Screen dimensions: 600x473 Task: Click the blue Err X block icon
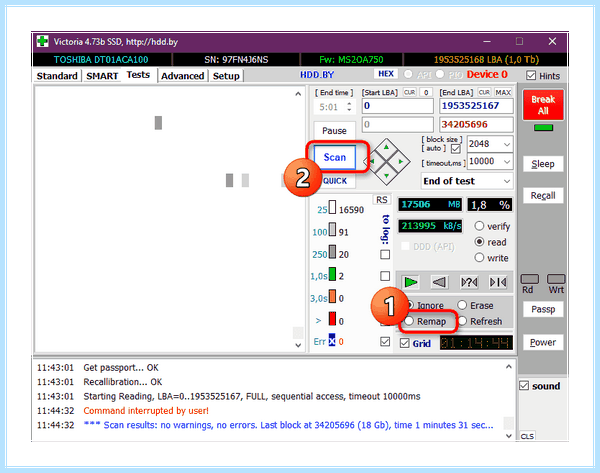click(332, 340)
